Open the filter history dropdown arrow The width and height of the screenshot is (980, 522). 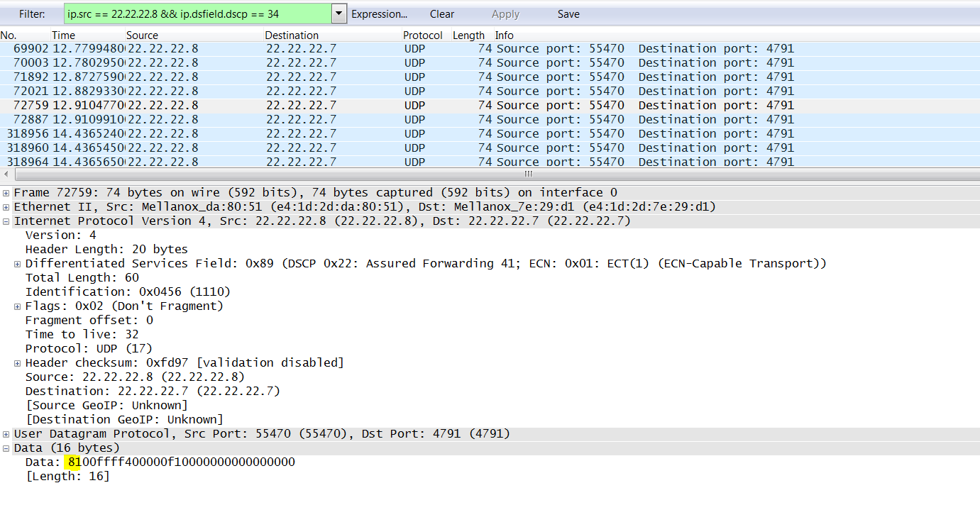[338, 13]
